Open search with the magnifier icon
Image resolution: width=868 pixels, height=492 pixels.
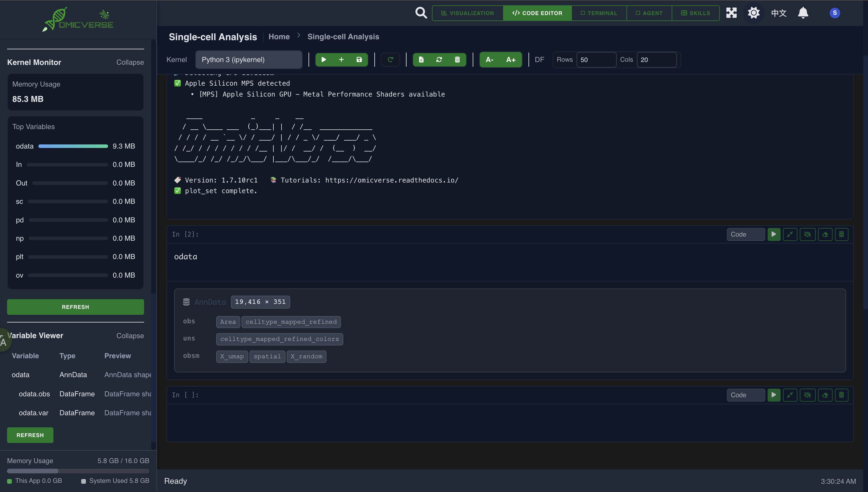421,12
